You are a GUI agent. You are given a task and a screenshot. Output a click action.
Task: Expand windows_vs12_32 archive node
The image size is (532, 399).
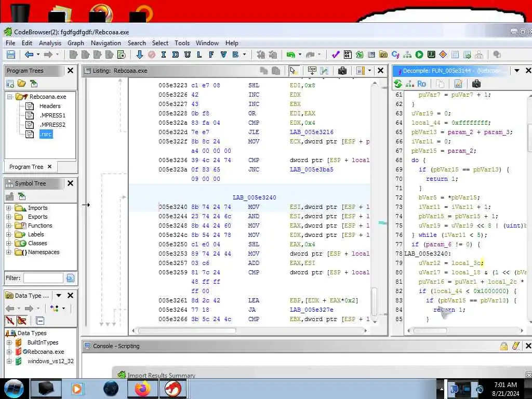coord(9,362)
